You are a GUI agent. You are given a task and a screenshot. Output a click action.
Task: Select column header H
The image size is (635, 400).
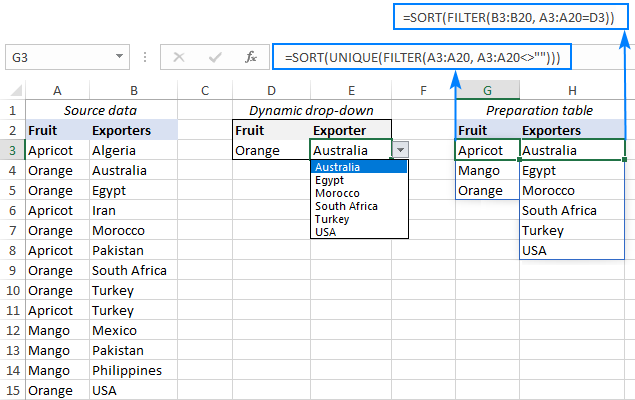[x=571, y=91]
